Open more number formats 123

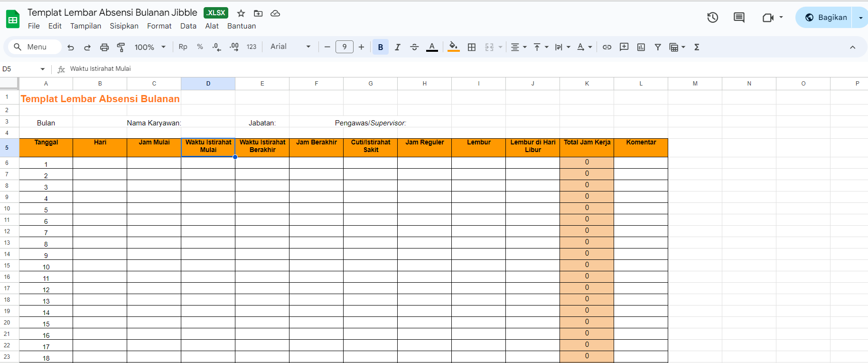tap(252, 47)
